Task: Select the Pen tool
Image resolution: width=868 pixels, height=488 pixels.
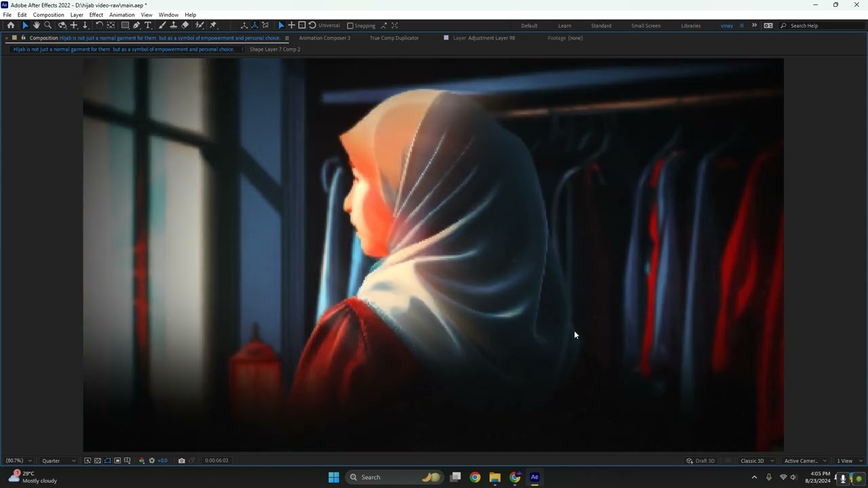Action: 136,26
